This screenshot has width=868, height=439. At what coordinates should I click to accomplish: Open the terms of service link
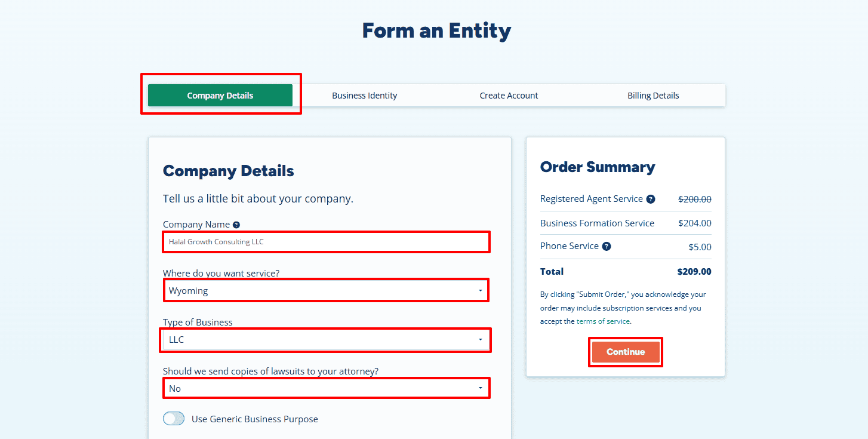[603, 321]
